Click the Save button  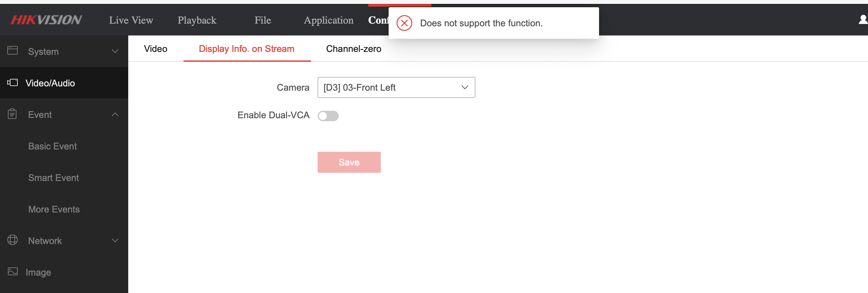(x=349, y=162)
